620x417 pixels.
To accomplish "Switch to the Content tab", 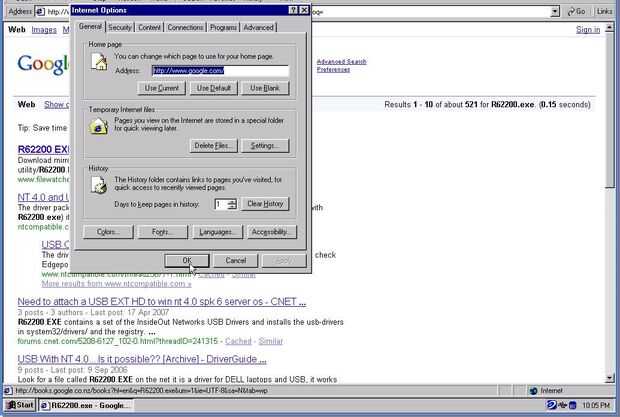I will (x=149, y=27).
